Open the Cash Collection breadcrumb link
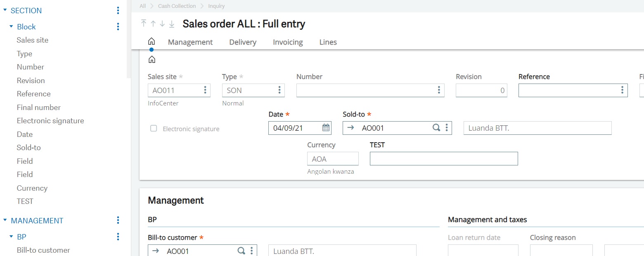Viewport: 644px width, 256px height. click(x=177, y=6)
